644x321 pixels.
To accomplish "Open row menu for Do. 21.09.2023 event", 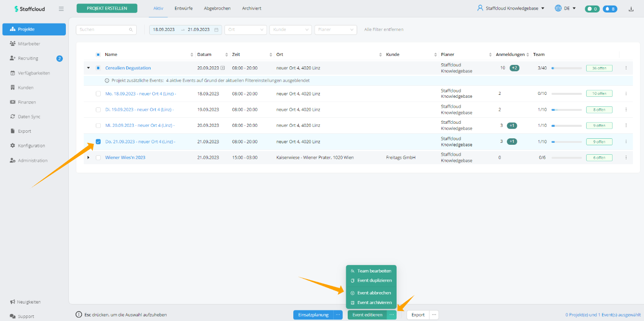I will (x=626, y=141).
